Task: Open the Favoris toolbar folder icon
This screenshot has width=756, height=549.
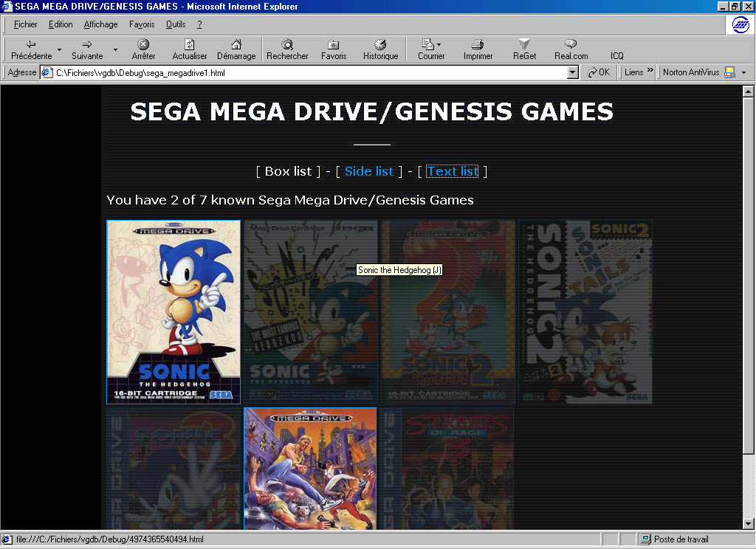Action: coord(333,44)
